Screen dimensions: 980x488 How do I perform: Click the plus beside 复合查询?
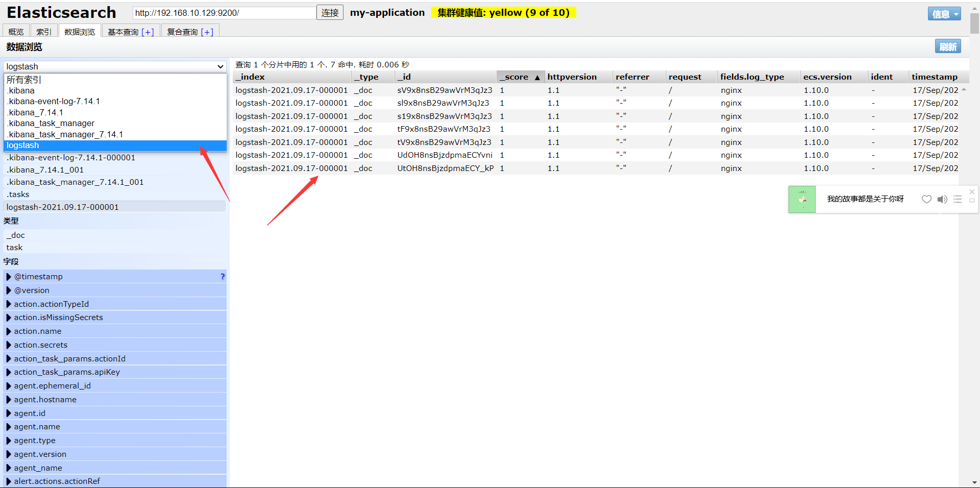coord(207,32)
